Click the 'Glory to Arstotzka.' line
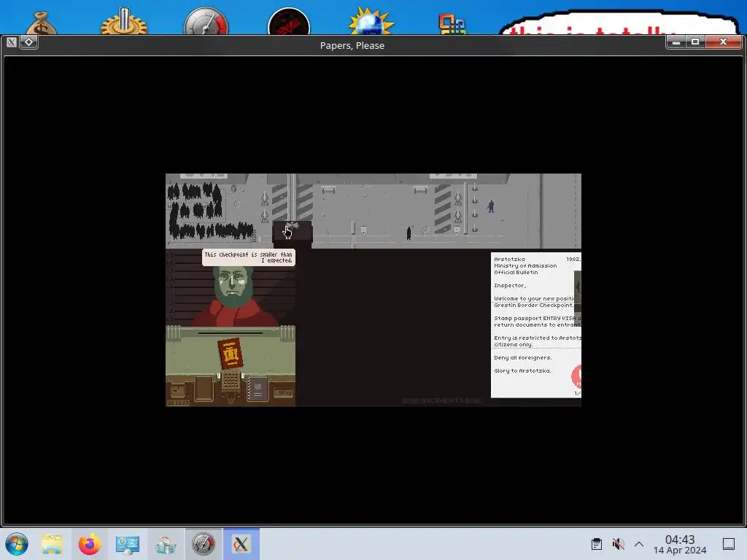Image resolution: width=747 pixels, height=560 pixels. (522, 370)
